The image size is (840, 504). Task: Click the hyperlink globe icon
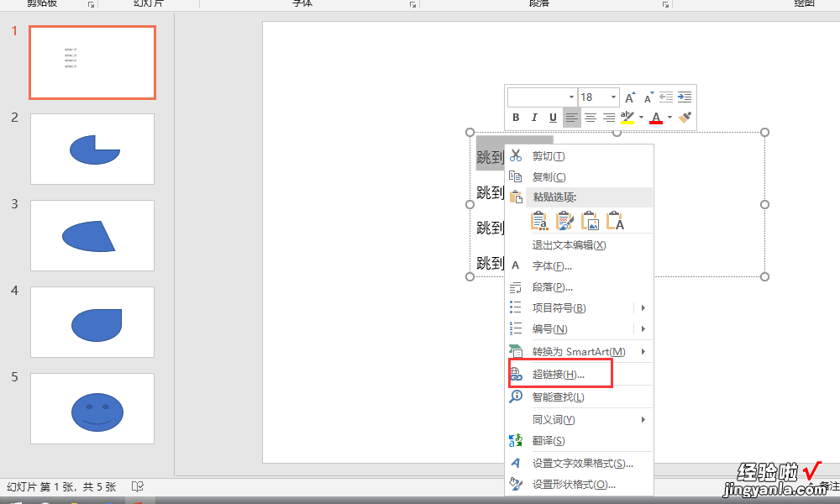click(x=516, y=375)
